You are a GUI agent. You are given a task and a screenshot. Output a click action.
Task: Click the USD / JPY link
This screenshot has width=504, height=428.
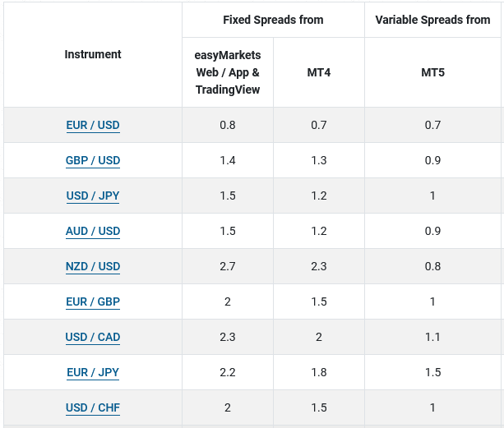pyautogui.click(x=93, y=196)
